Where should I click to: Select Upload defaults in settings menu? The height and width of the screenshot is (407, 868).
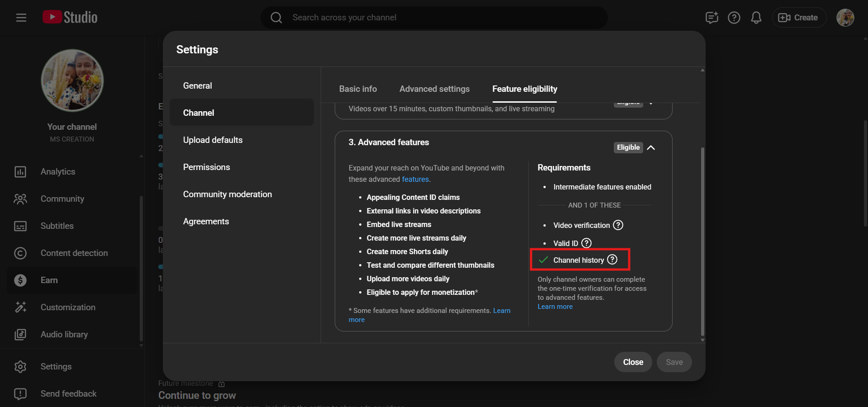(213, 140)
